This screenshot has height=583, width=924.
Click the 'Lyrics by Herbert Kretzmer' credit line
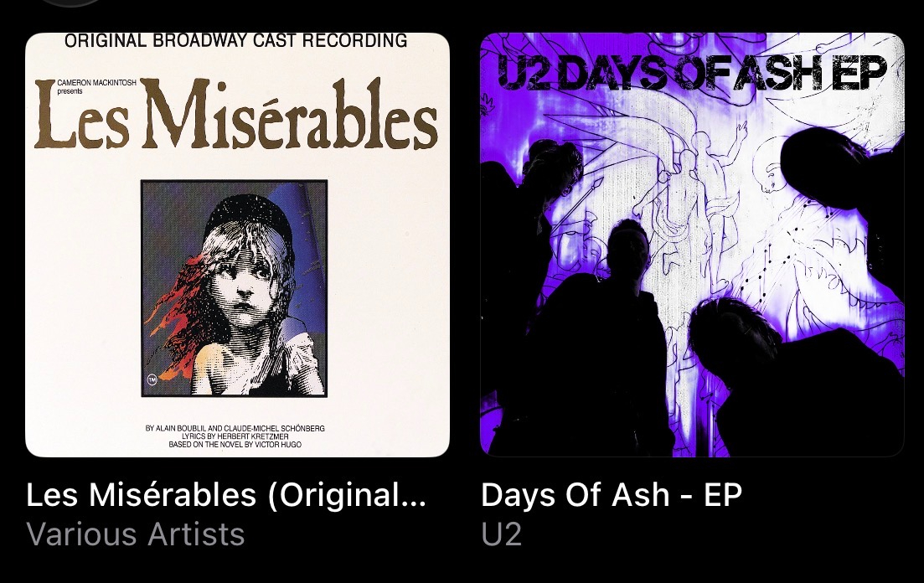point(235,436)
